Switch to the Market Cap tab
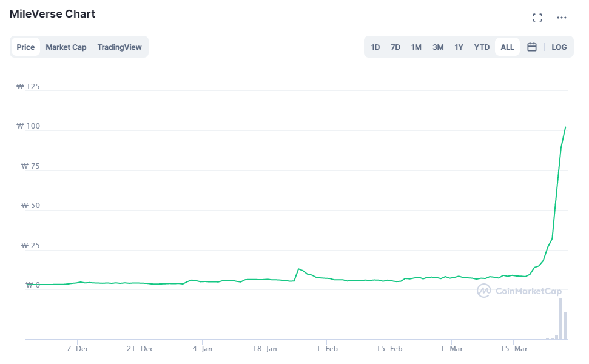 coord(66,47)
